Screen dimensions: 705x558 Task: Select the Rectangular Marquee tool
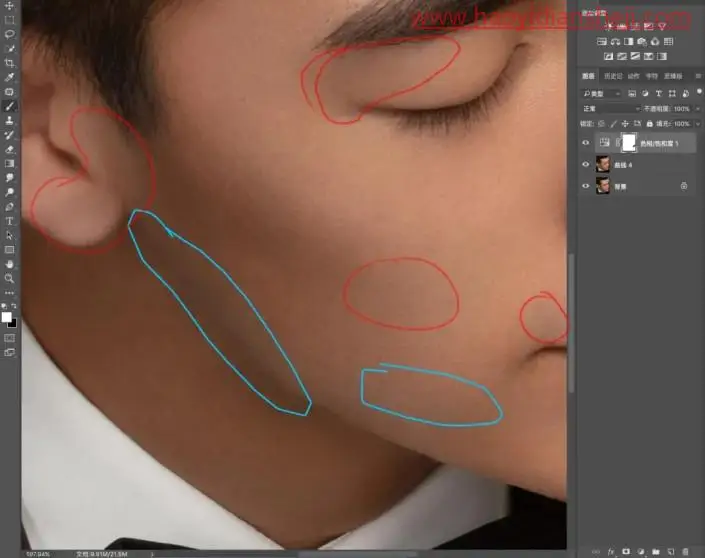coord(9,20)
